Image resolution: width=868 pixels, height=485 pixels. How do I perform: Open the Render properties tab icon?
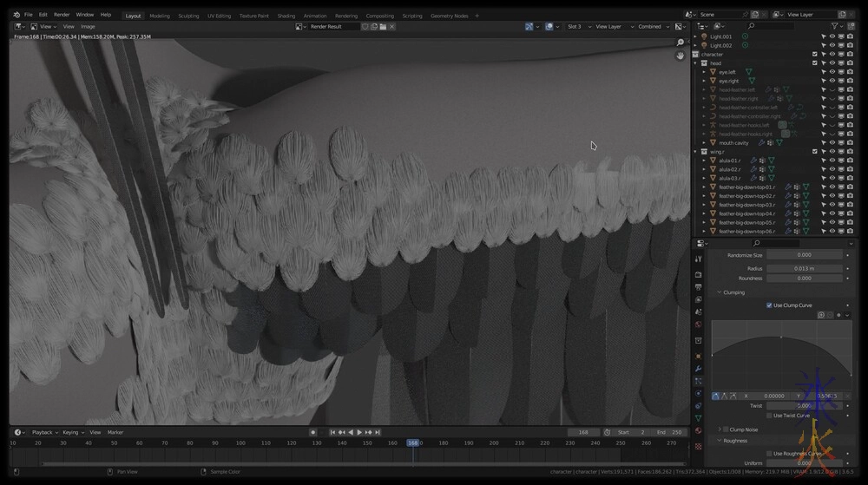[x=699, y=275]
